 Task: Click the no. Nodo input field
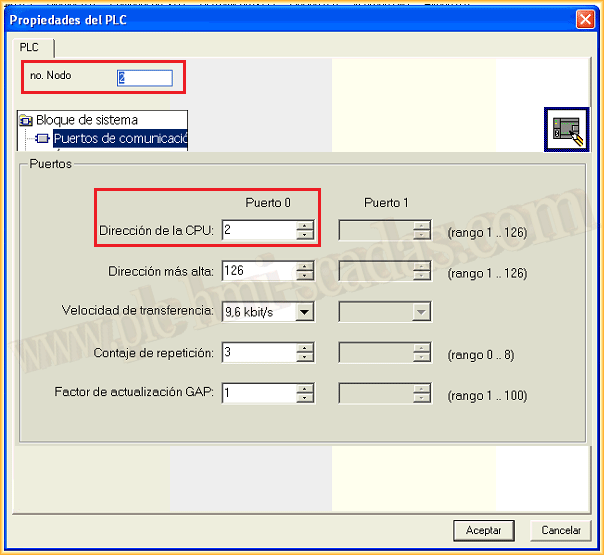point(144,77)
